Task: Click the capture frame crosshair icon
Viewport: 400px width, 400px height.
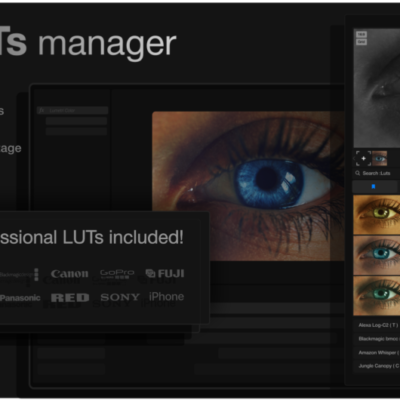Action: pos(363,158)
